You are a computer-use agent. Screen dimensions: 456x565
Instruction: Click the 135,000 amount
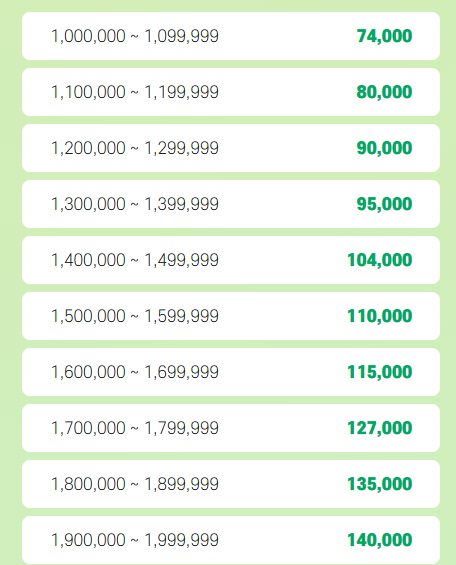tap(380, 484)
